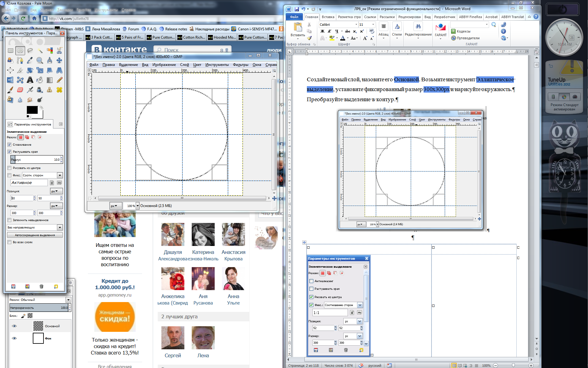Enable the Фикс checkbox in GIMP tool options
The height and width of the screenshot is (368, 588).
pos(9,175)
